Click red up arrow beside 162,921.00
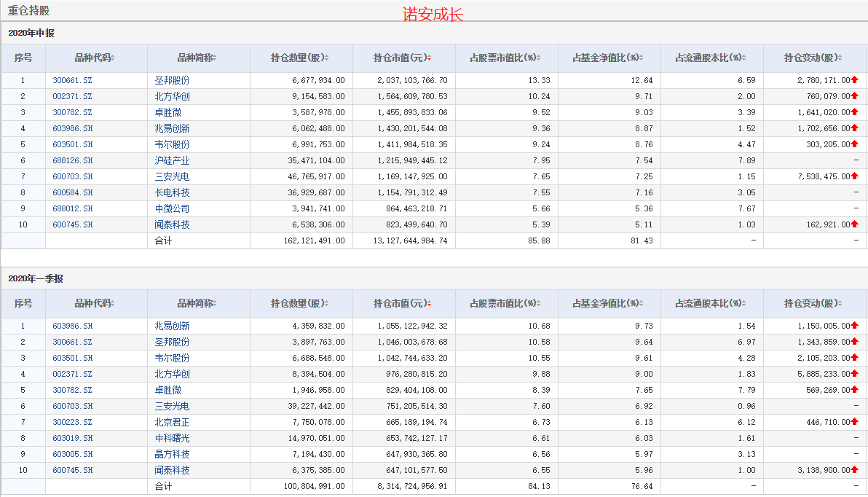The width and height of the screenshot is (868, 497). click(x=855, y=224)
